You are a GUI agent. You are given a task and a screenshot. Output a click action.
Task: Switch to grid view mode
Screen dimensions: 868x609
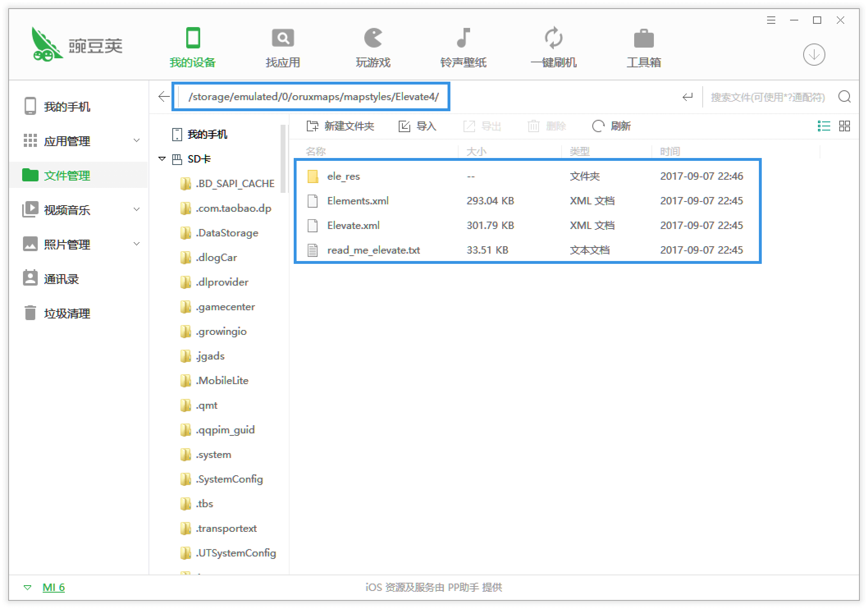pyautogui.click(x=845, y=126)
